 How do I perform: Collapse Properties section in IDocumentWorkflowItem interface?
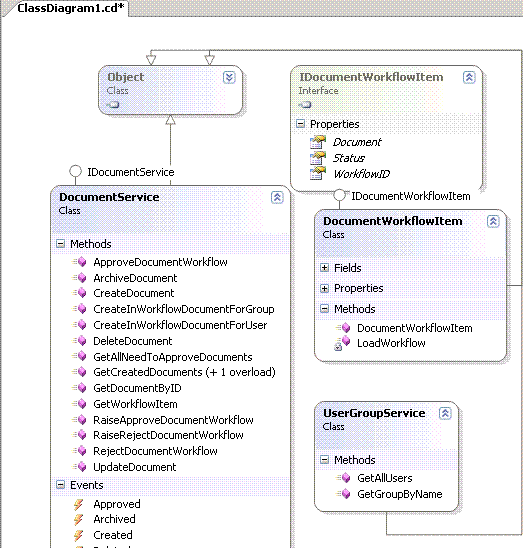pos(300,124)
